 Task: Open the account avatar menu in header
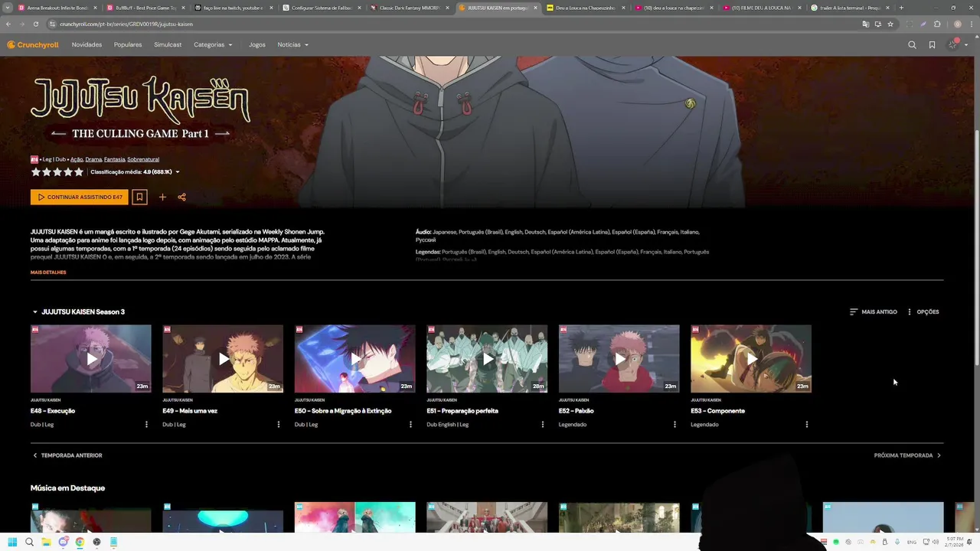coord(956,45)
